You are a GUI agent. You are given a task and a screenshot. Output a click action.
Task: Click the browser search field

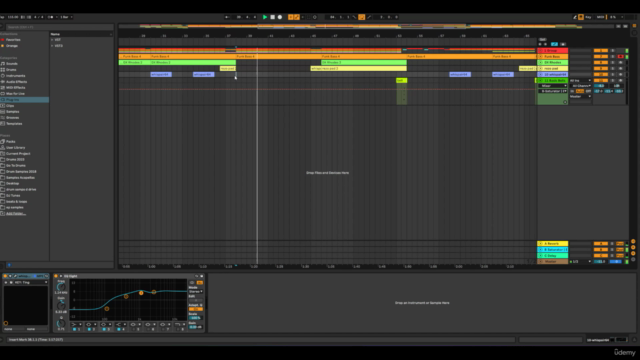[x=59, y=27]
